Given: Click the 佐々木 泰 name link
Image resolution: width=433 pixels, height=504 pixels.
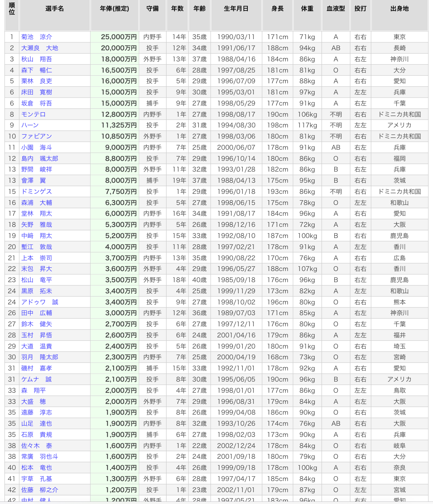Looking at the screenshot, I should [x=37, y=446].
